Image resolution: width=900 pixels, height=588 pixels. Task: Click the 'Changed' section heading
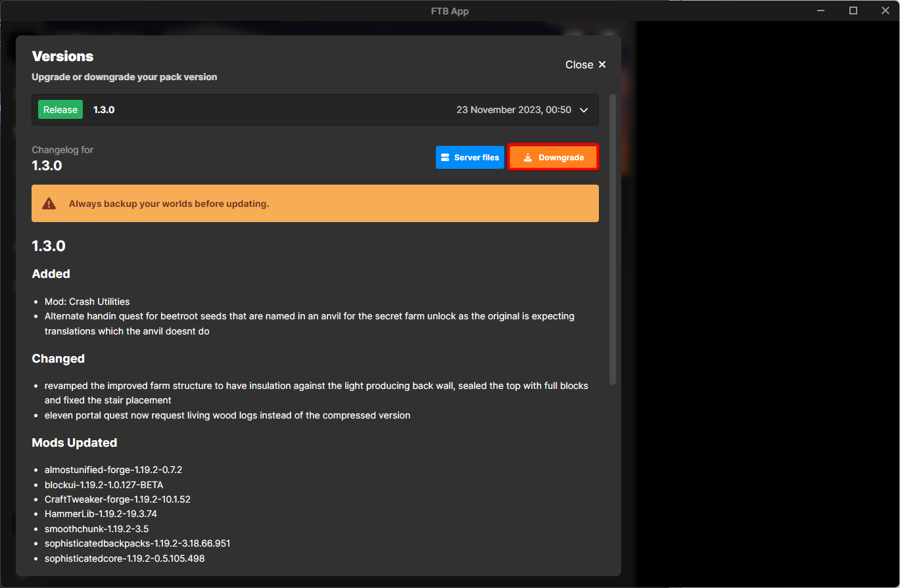[58, 359]
